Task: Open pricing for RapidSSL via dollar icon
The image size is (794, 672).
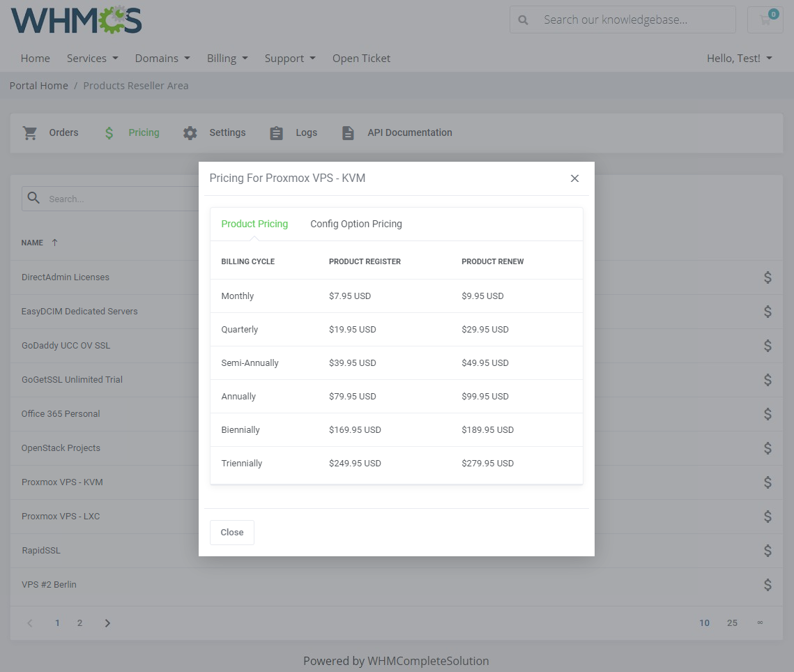Action: [x=768, y=550]
